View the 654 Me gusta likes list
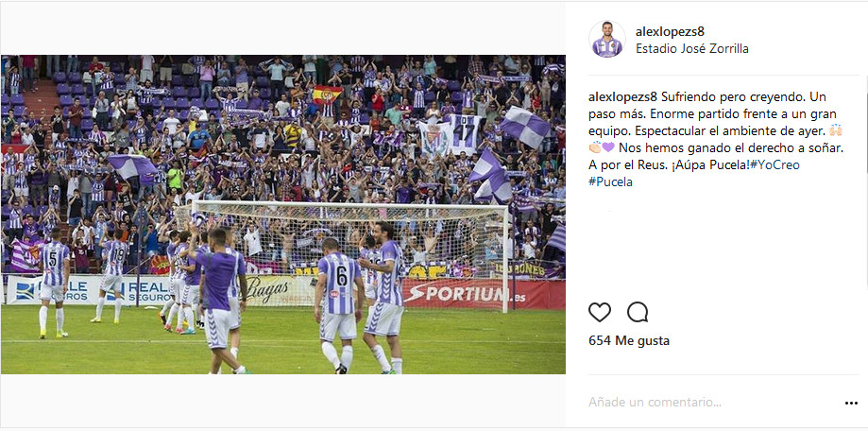This screenshot has height=431, width=868. point(629,340)
